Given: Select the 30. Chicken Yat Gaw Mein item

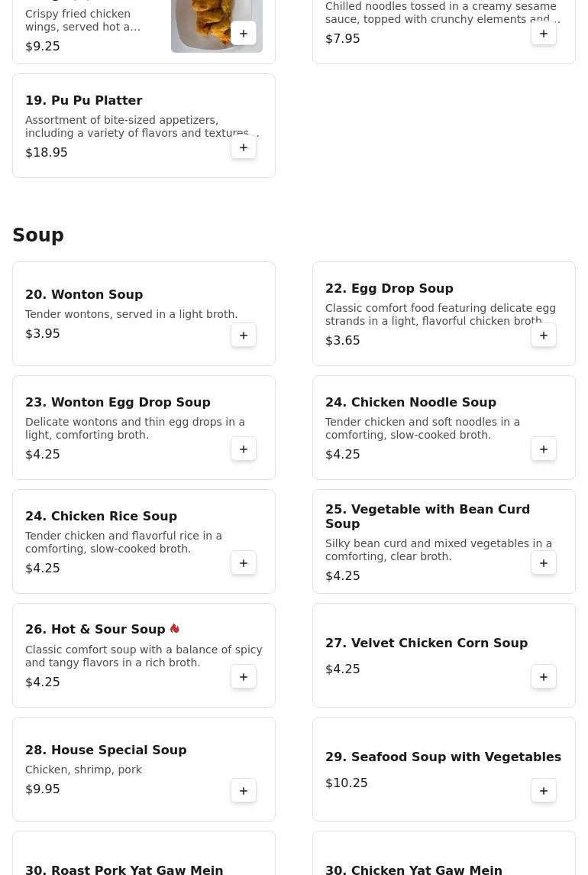Looking at the screenshot, I should tap(414, 870).
